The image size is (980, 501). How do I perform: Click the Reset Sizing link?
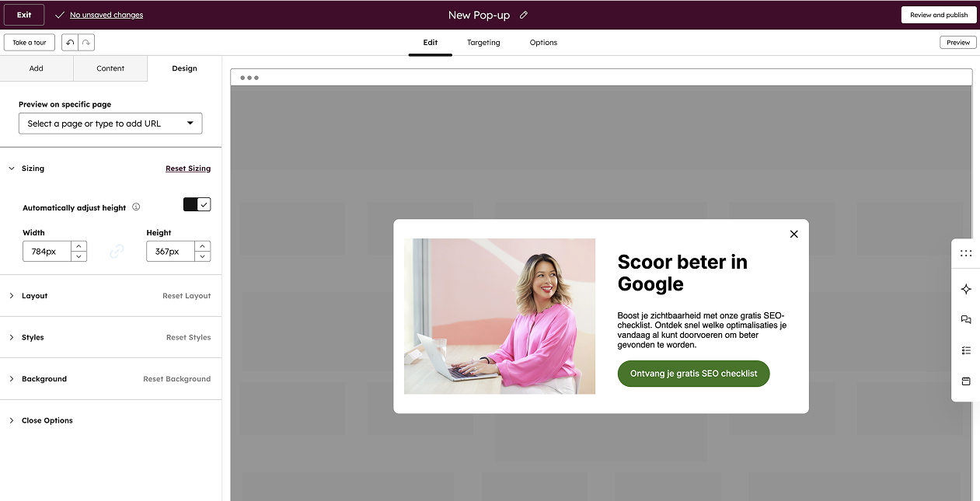click(x=188, y=169)
